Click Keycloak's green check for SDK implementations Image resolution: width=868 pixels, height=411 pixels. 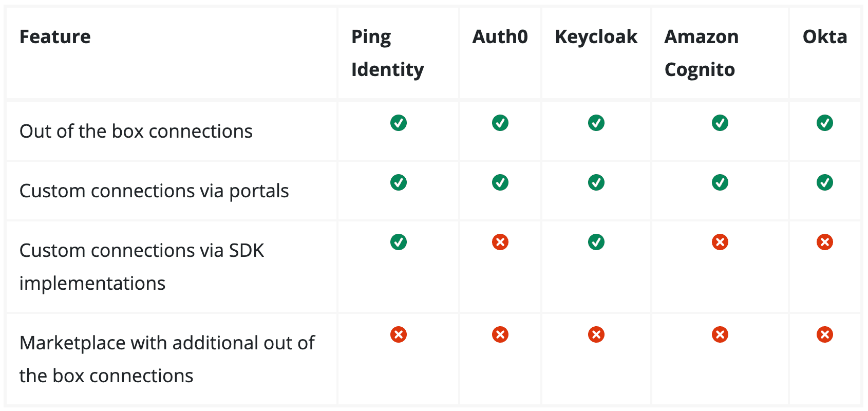tap(596, 242)
